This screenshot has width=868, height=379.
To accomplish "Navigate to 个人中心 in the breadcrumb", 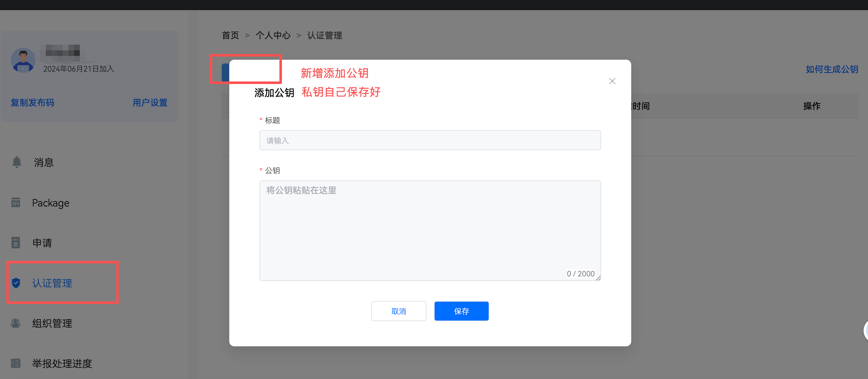I will tap(273, 35).
